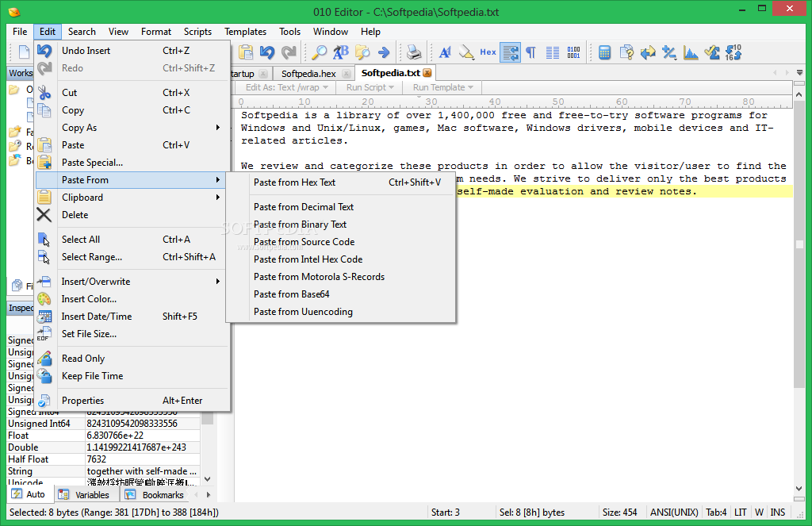Choose Select Range... menu entry
Image resolution: width=812 pixels, height=526 pixels.
click(x=132, y=257)
